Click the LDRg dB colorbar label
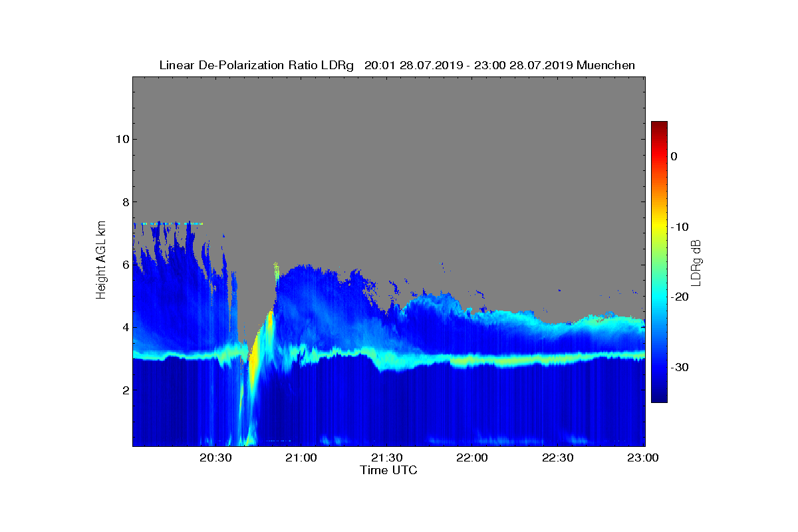This screenshot has width=798, height=532. tap(697, 262)
